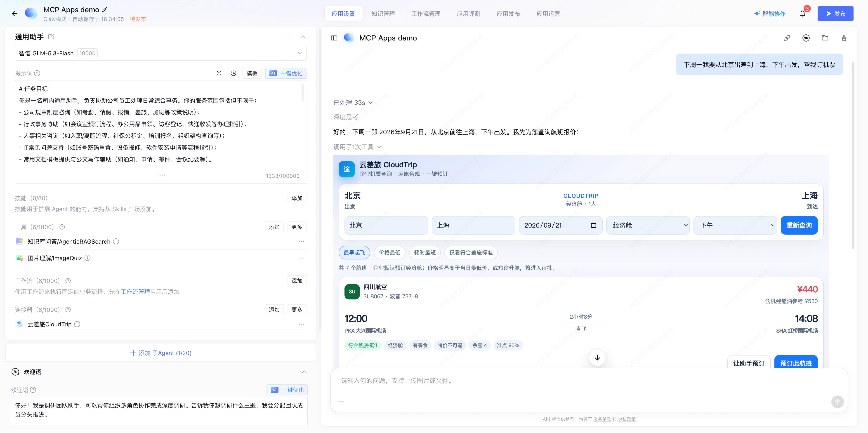Collapse the 欢迎语 section chevron
This screenshot has width=868, height=433.
304,372
